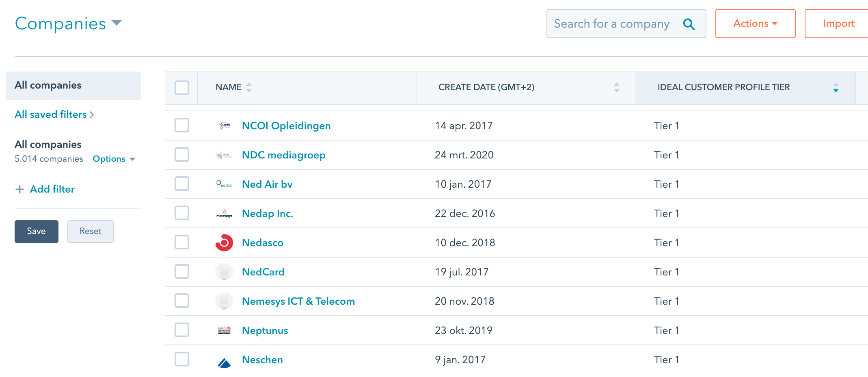Click the 5.014 companies count text
The width and height of the screenshot is (868, 377).
(x=49, y=159)
